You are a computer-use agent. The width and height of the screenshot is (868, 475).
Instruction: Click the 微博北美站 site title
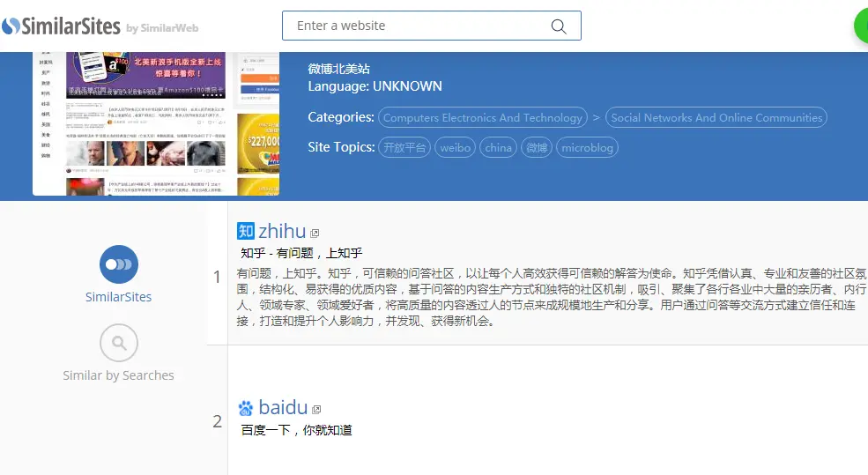point(338,69)
